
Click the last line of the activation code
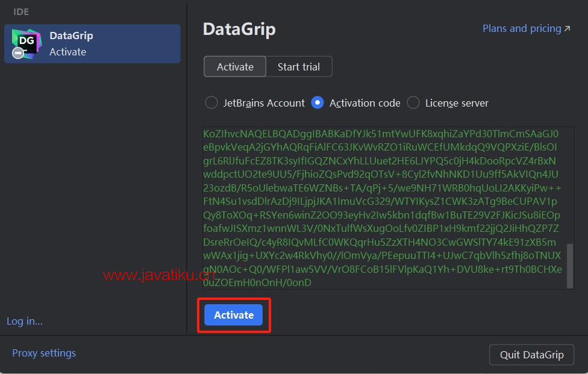[x=257, y=282]
